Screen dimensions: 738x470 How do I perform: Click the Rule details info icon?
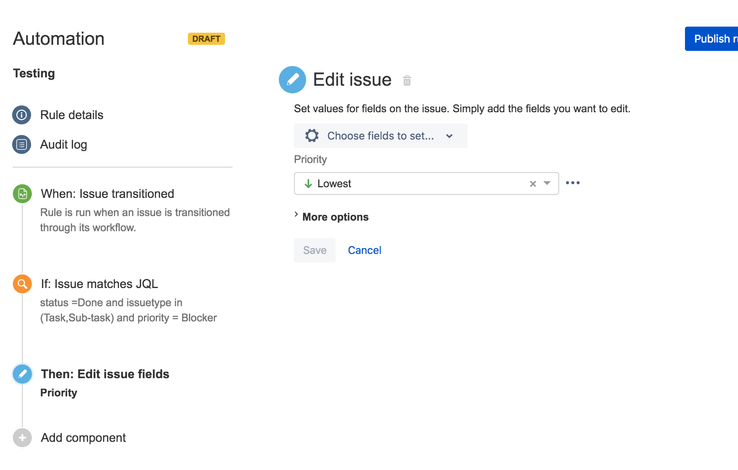tap(22, 115)
